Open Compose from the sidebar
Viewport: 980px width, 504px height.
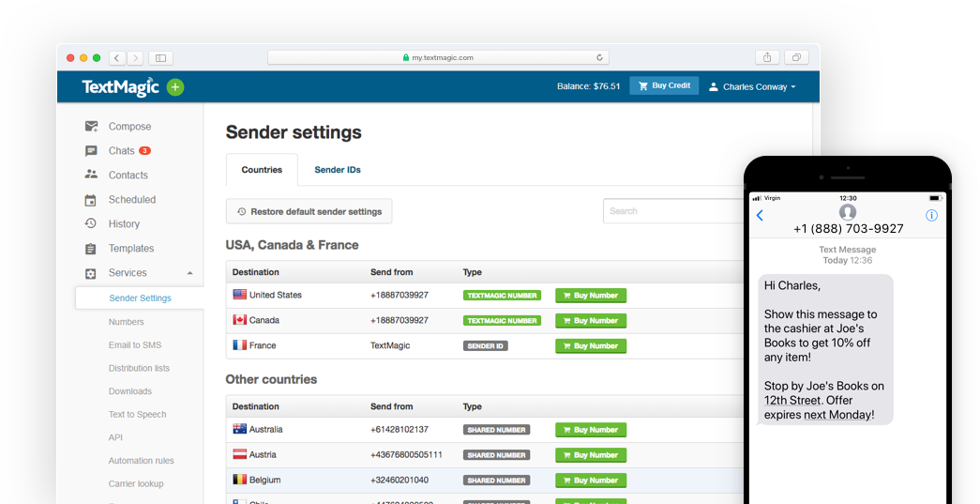[129, 127]
